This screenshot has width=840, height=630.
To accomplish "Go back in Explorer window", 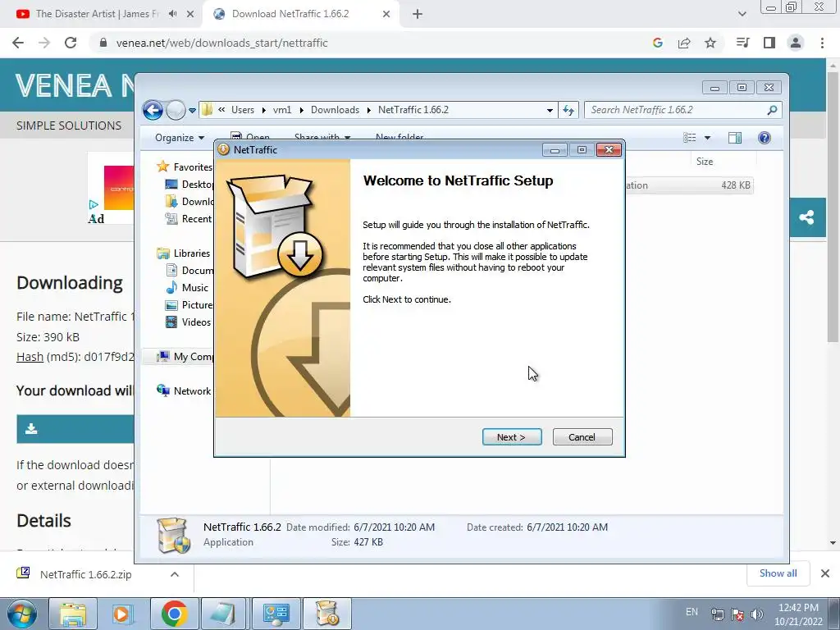I will pos(153,111).
